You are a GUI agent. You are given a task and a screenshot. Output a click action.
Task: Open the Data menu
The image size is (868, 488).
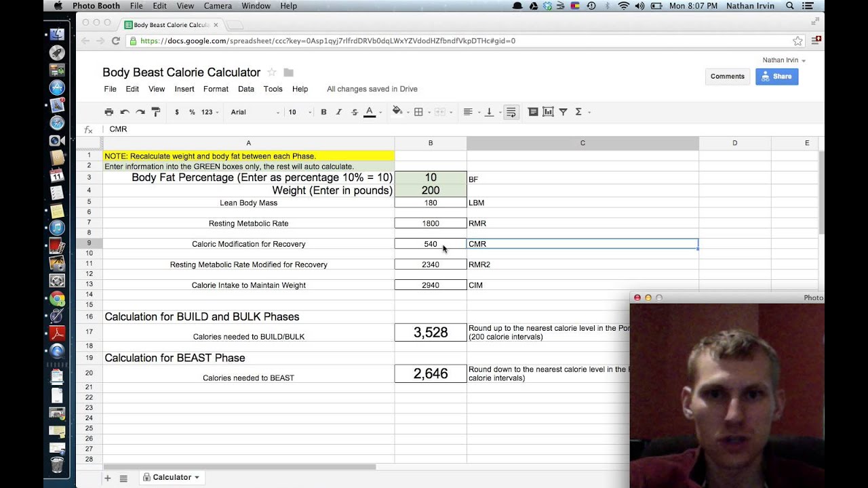(246, 89)
